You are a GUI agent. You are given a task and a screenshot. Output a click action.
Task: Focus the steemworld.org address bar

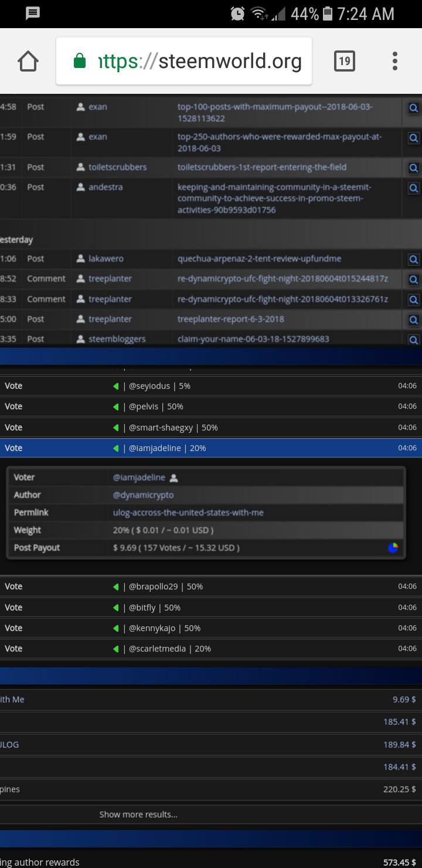(x=184, y=61)
